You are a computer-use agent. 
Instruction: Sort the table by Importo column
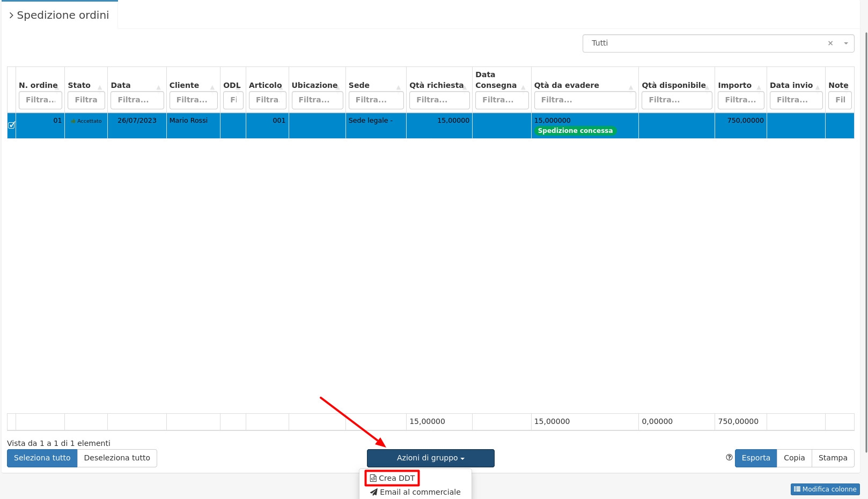pyautogui.click(x=735, y=85)
